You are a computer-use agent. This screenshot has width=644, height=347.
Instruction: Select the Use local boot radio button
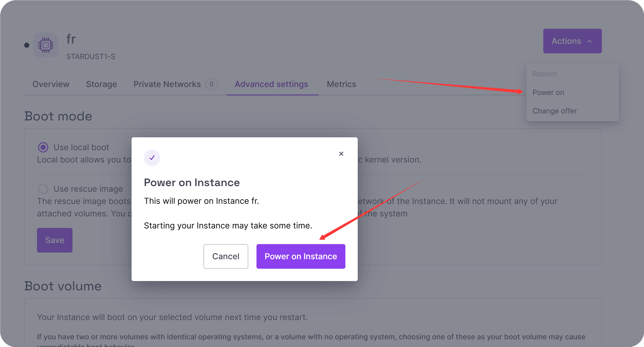43,147
